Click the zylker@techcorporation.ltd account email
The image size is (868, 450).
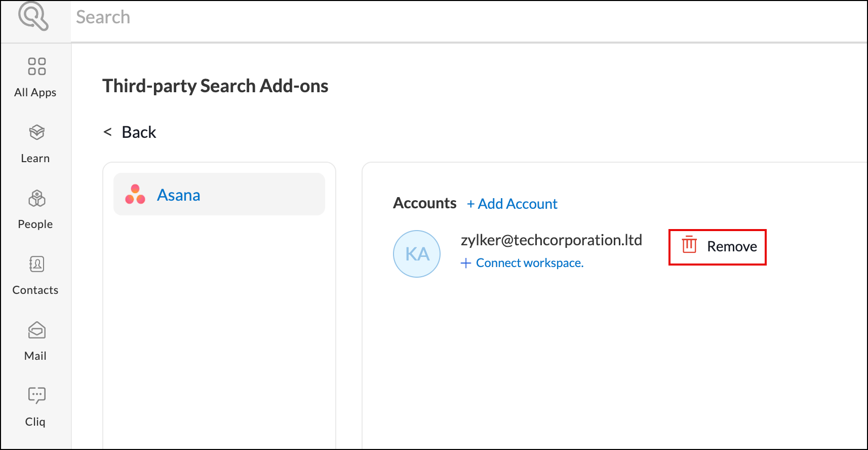[551, 240]
